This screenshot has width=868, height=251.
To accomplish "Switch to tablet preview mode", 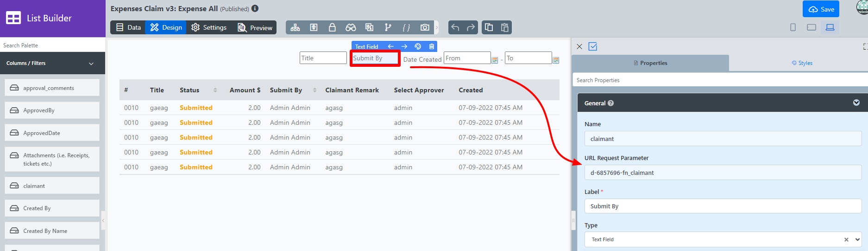I will coord(811,27).
